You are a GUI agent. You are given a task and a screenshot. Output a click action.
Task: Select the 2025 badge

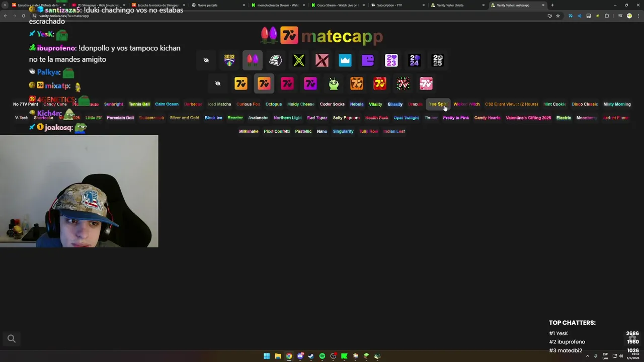pos(438,60)
